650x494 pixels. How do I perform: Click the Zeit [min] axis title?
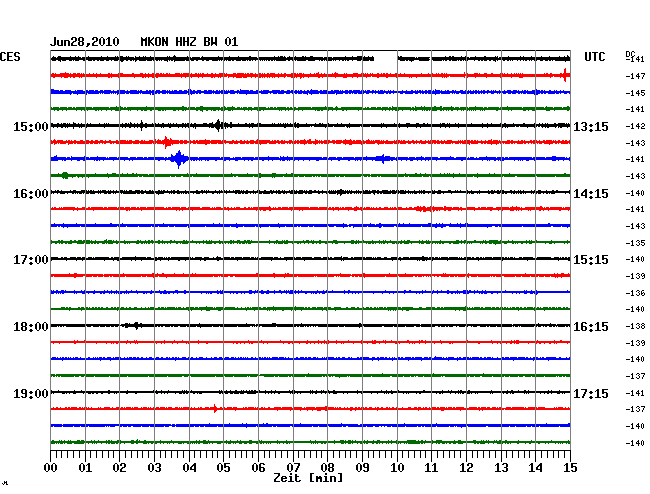tap(308, 478)
